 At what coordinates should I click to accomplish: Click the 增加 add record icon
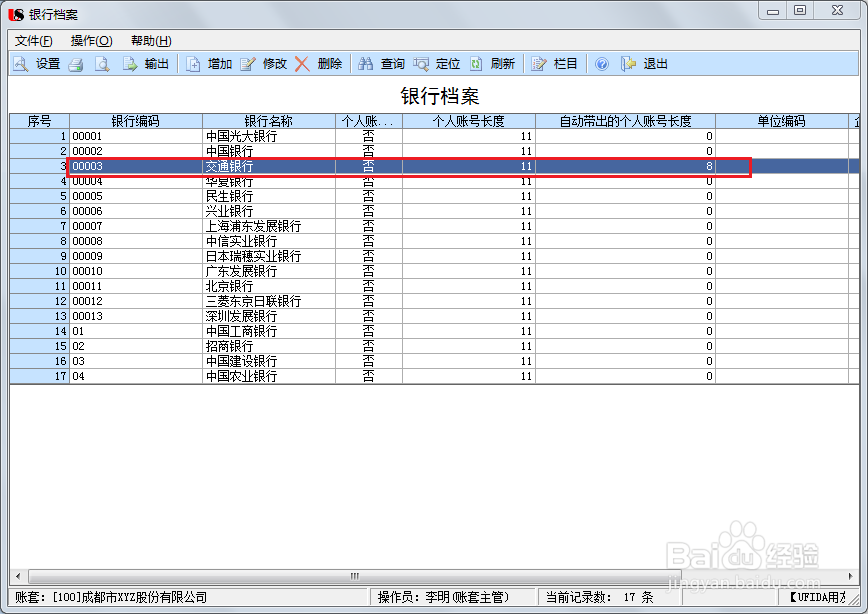pos(193,64)
